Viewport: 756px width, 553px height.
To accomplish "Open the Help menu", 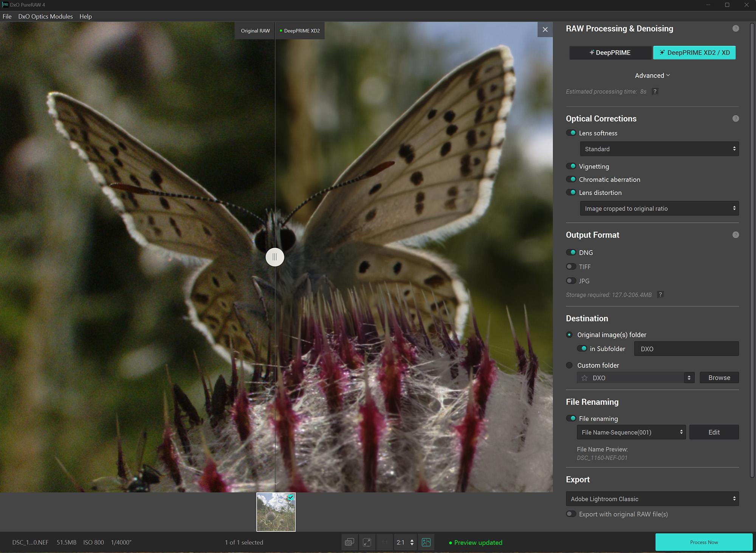I will coord(85,16).
